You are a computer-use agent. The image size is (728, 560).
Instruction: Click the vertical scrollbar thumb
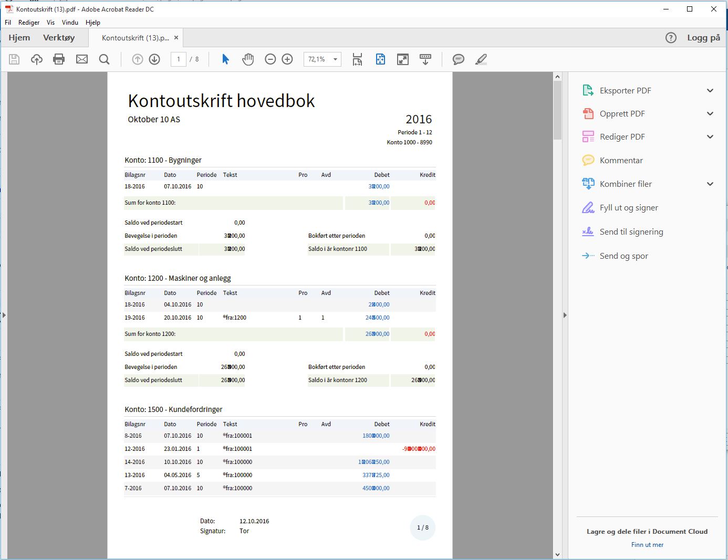(x=557, y=110)
